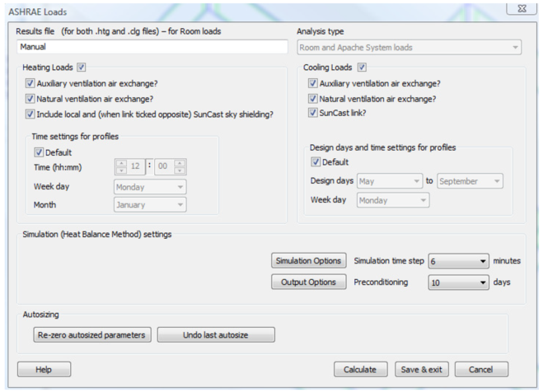Disable heating Natural ventilation air exchange
Viewport: 543px width, 392px height.
30,99
